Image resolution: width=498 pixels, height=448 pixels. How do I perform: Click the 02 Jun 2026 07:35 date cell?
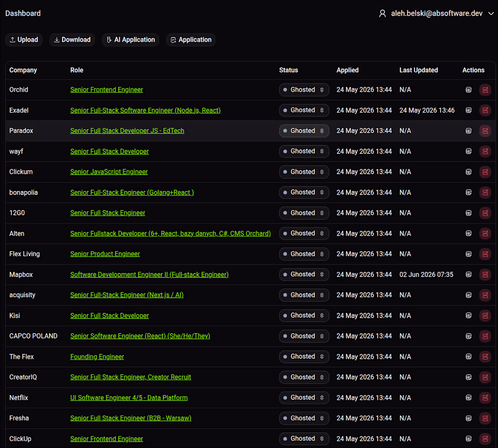[426, 275]
